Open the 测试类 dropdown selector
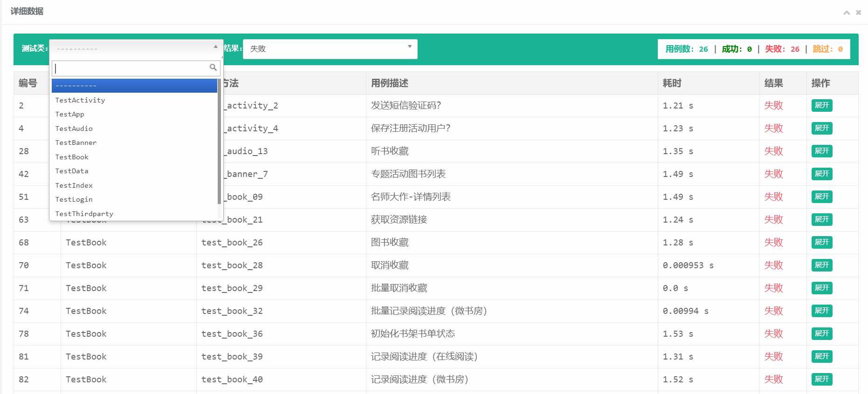 click(x=136, y=48)
